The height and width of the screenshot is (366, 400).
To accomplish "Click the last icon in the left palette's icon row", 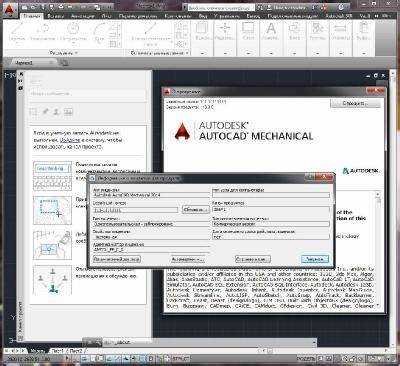I will [68, 112].
